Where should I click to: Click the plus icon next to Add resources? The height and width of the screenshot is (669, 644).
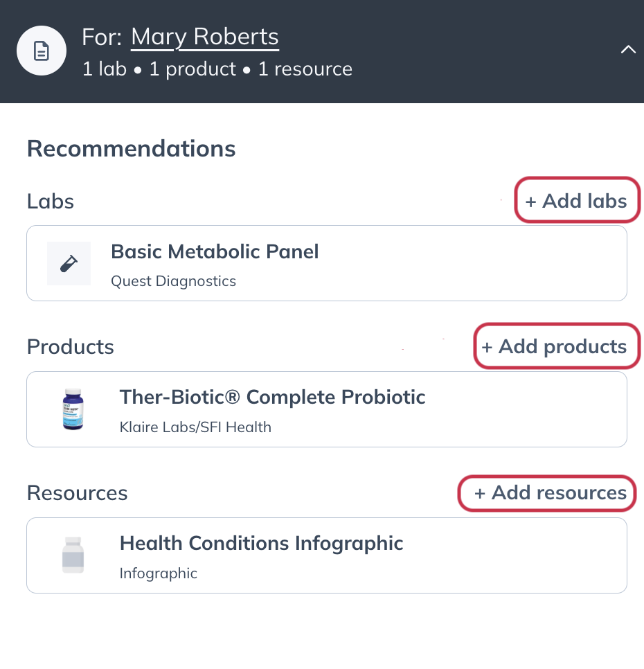tap(479, 492)
